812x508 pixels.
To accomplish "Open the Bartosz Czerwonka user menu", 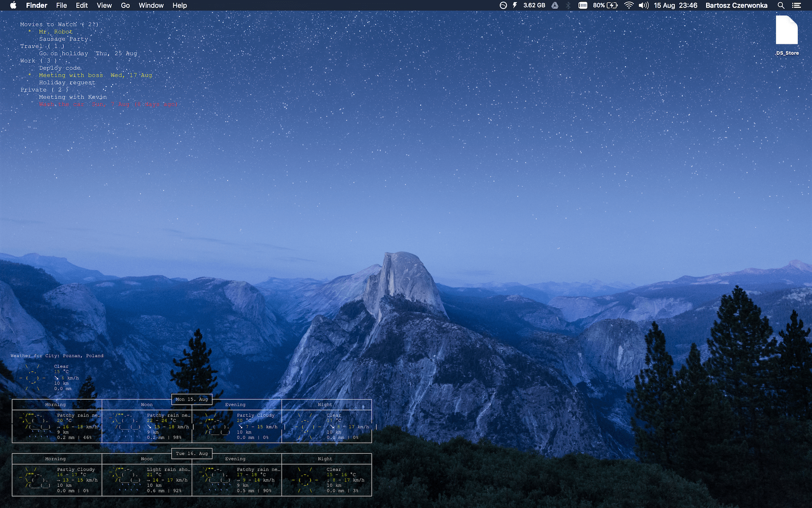I will pyautogui.click(x=736, y=6).
